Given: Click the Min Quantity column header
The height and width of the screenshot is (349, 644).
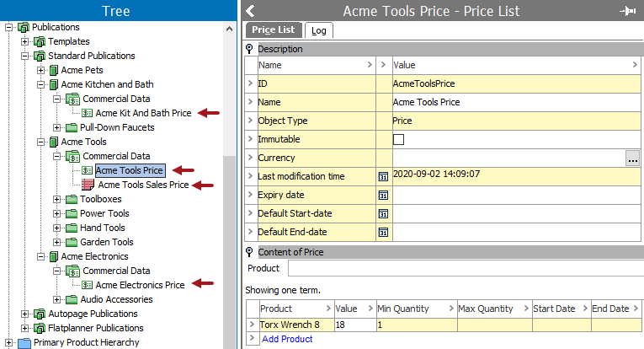Looking at the screenshot, I should [x=417, y=309].
